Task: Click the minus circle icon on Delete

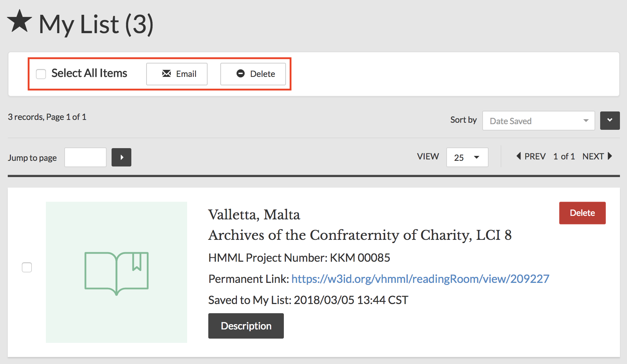Action: click(x=240, y=73)
